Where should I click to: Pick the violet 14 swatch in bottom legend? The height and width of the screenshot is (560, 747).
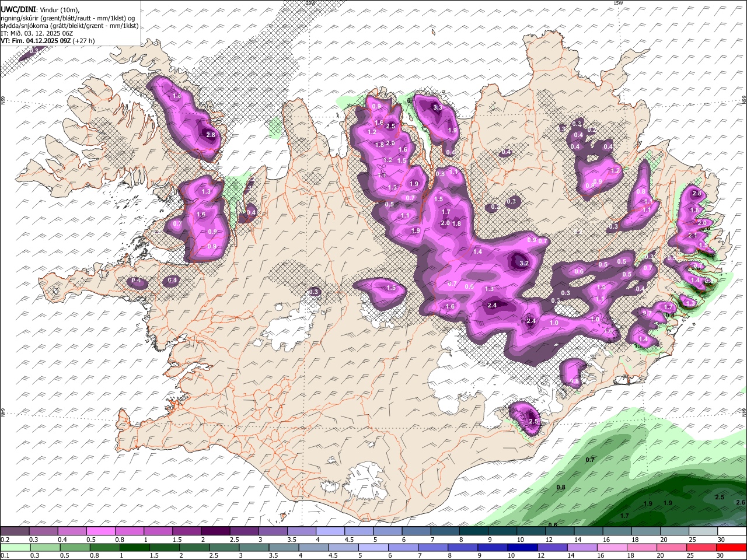click(x=582, y=547)
